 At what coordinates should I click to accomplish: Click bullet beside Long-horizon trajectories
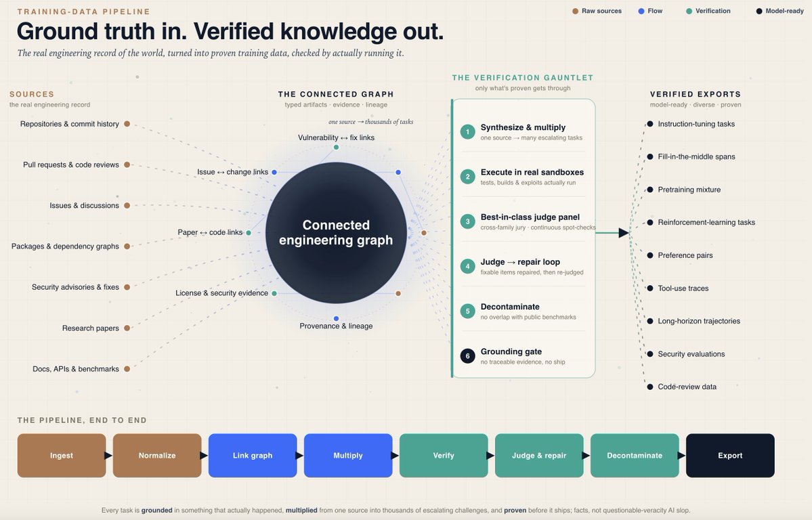(650, 321)
